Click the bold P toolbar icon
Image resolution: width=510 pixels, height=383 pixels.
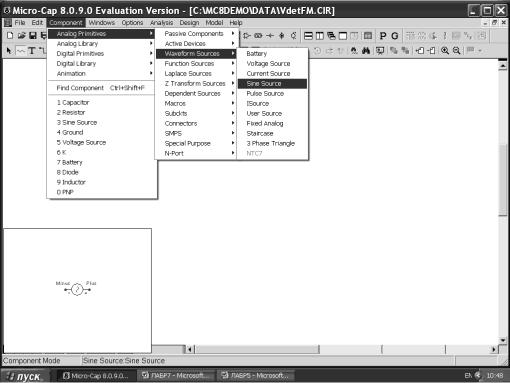(x=383, y=36)
